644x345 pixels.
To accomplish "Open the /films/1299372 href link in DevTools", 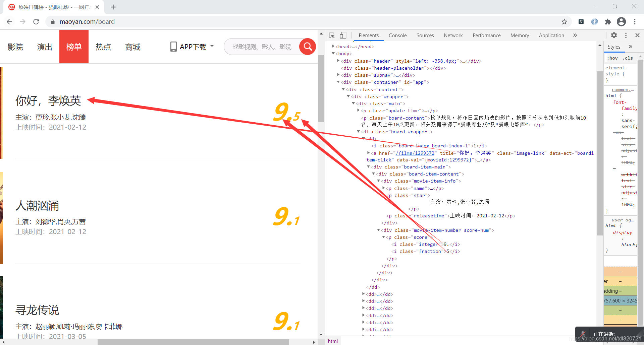I will tap(416, 153).
